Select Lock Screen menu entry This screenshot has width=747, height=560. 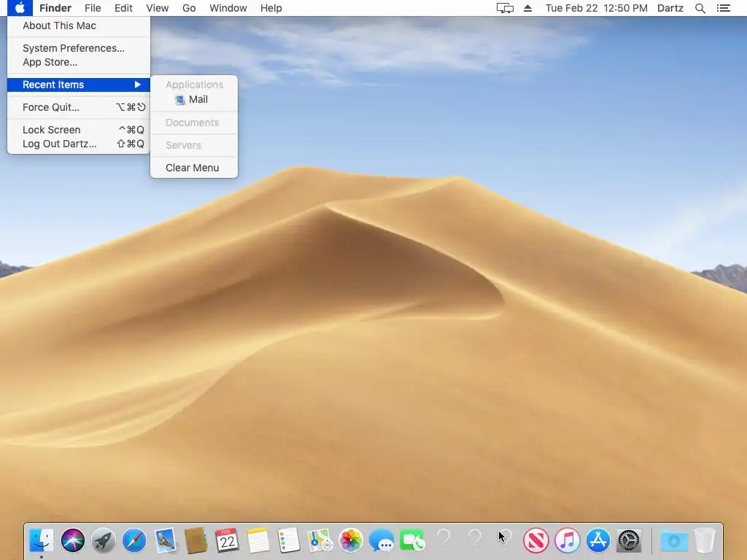point(79,130)
